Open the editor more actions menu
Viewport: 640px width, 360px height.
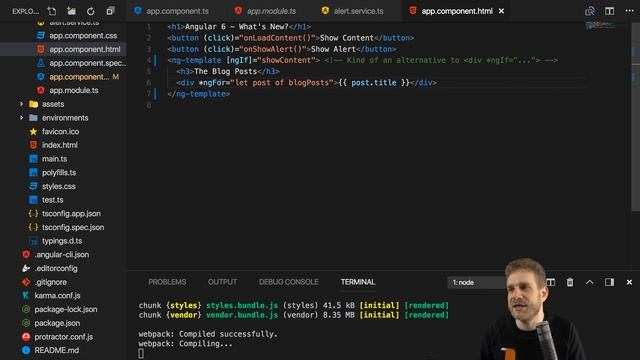pyautogui.click(x=629, y=11)
